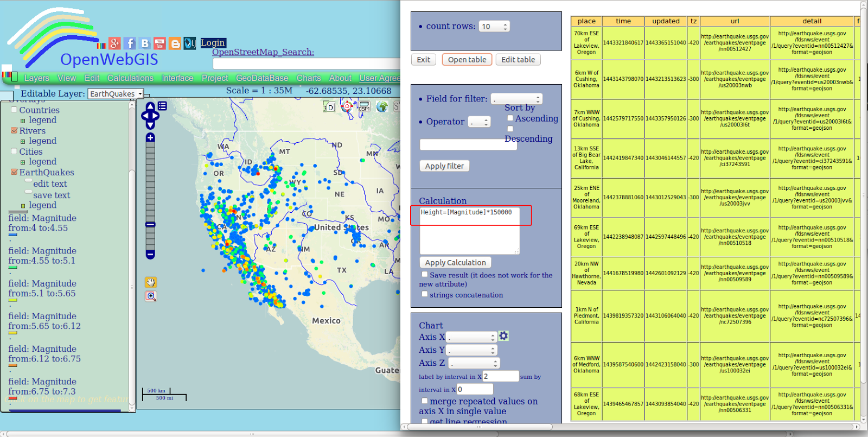Check 'Save result' option
Viewport: 868px width, 437px height.
425,275
